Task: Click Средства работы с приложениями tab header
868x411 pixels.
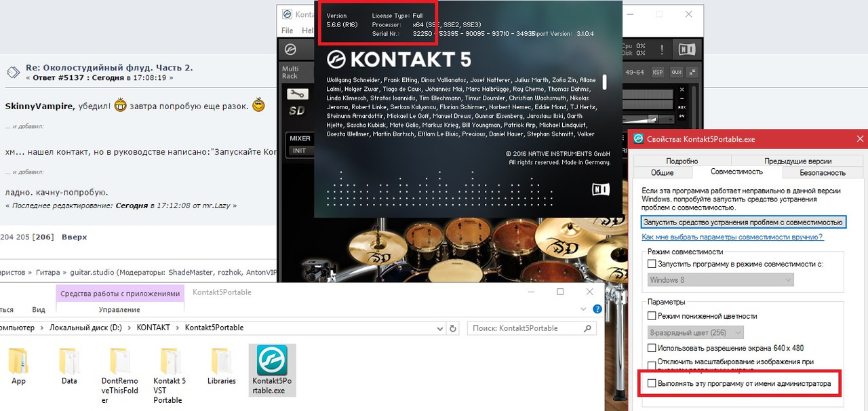Action: [120, 294]
